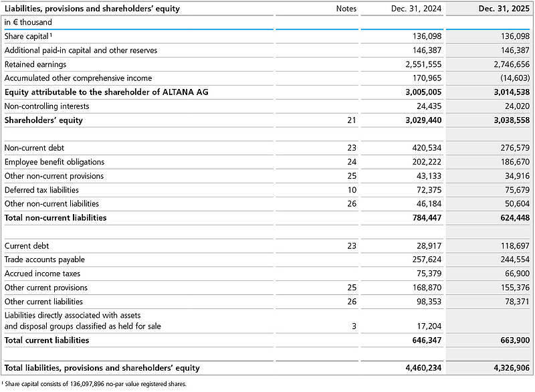Click the held-for-sale value 17,204
Viewport: 535px width, 392px height.
[427, 326]
